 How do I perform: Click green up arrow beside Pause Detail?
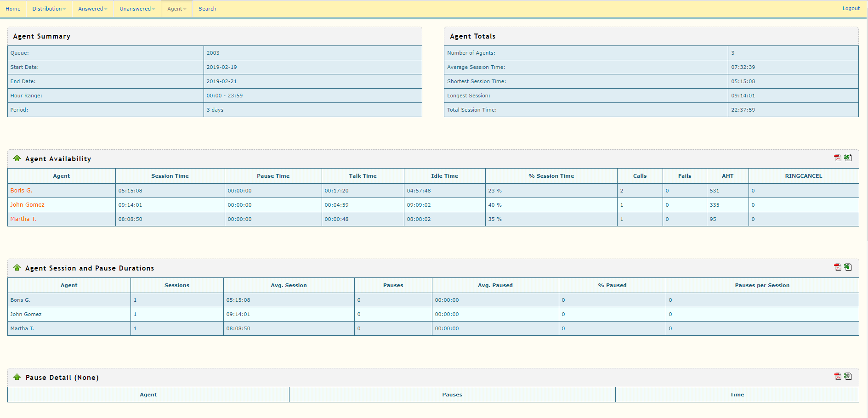[x=17, y=377]
